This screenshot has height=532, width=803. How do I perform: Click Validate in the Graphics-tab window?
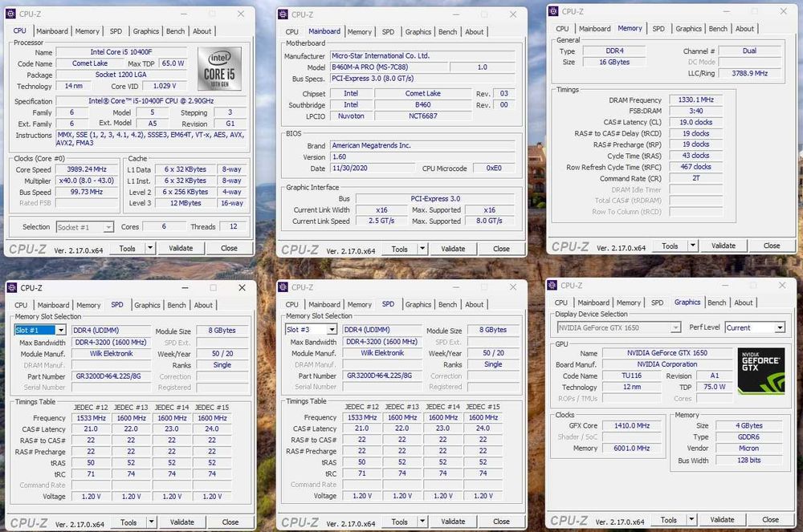[723, 519]
